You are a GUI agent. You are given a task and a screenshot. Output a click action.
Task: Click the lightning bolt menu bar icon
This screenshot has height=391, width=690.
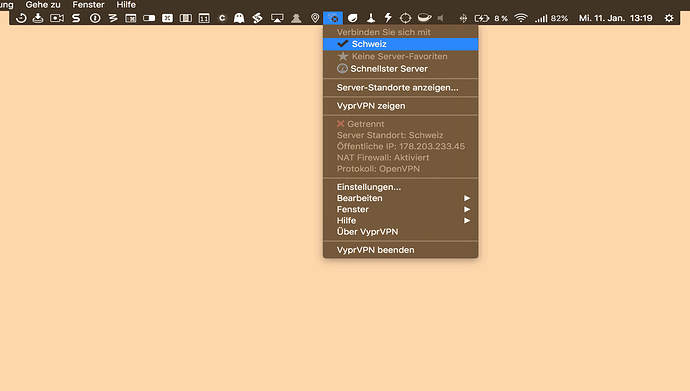388,18
